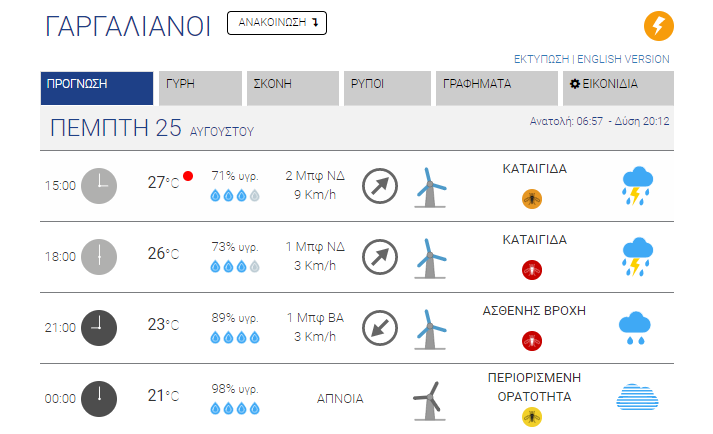Select the ΡΥΠΟΙ tab
713x434 pixels.
387,88
